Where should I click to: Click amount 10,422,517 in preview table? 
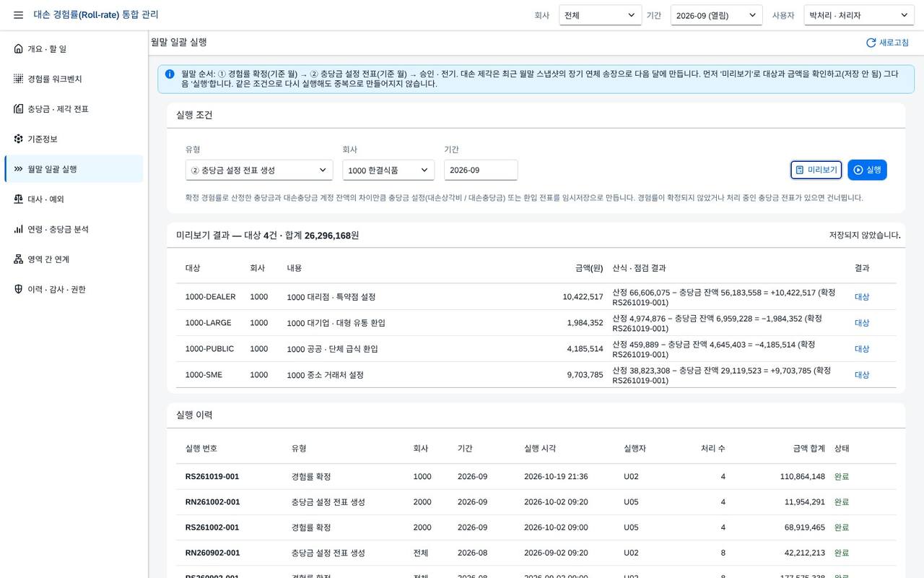click(x=583, y=297)
